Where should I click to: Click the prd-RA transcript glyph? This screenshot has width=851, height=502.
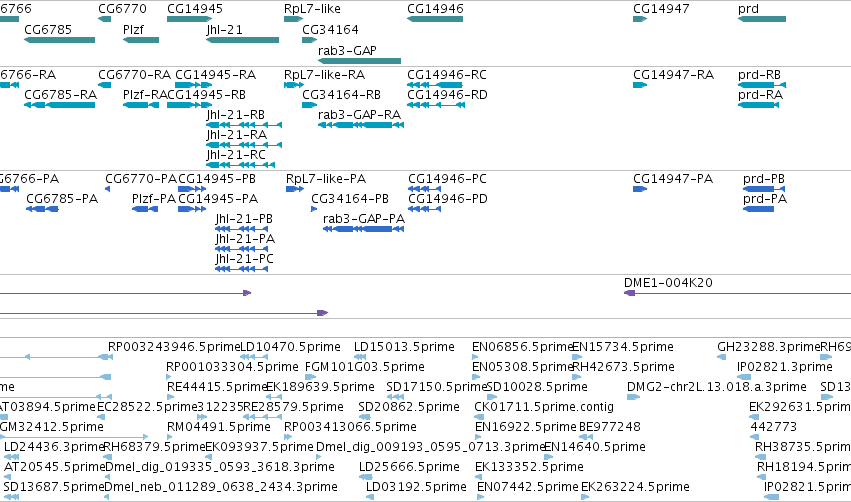click(758, 105)
